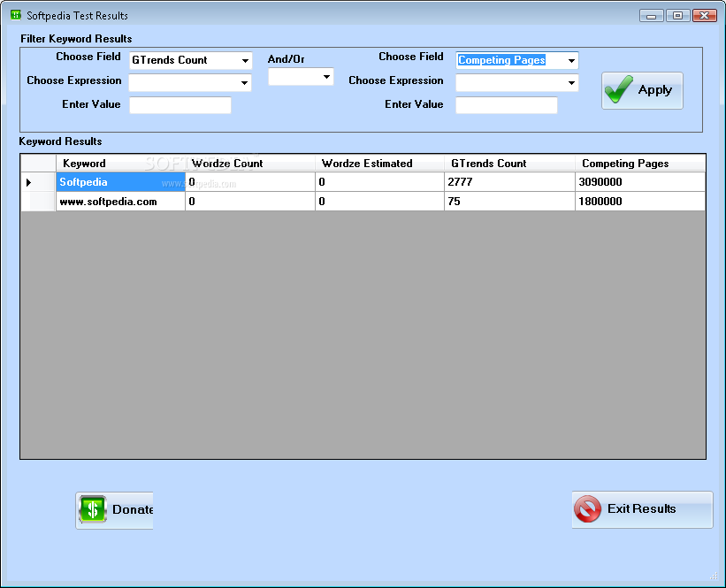
Task: Click the 75 GTrends Count cell
Action: point(509,202)
